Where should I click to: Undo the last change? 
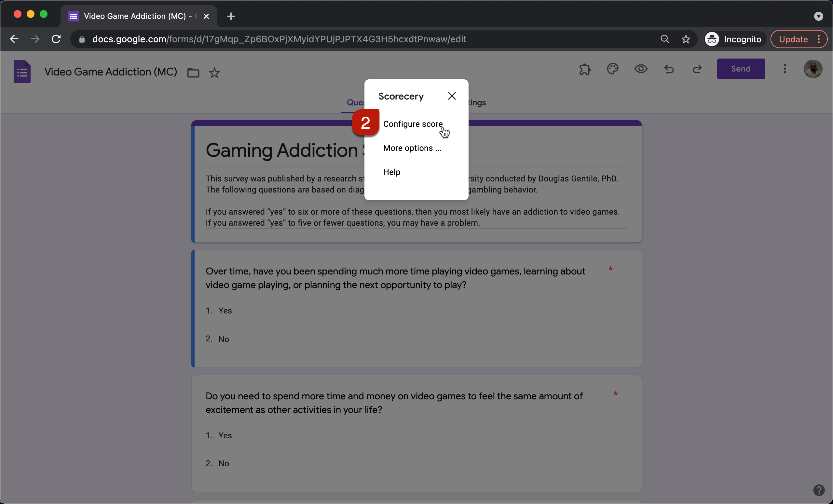[x=669, y=69]
